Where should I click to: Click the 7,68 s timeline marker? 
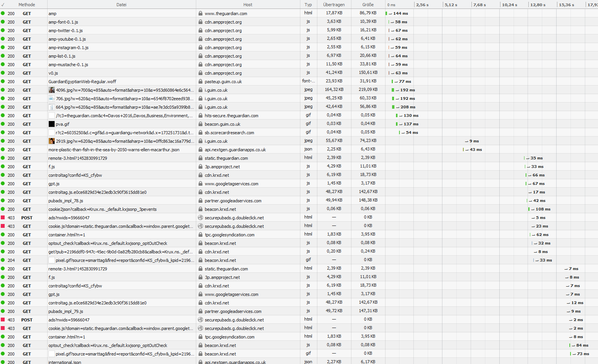pyautogui.click(x=480, y=5)
